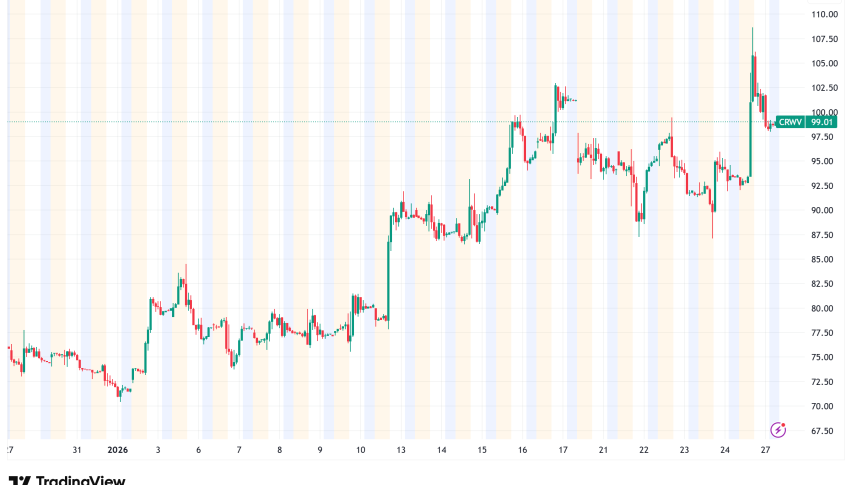Click date 9 on the time axis
Viewport: 852px width, 485px height.
click(320, 451)
